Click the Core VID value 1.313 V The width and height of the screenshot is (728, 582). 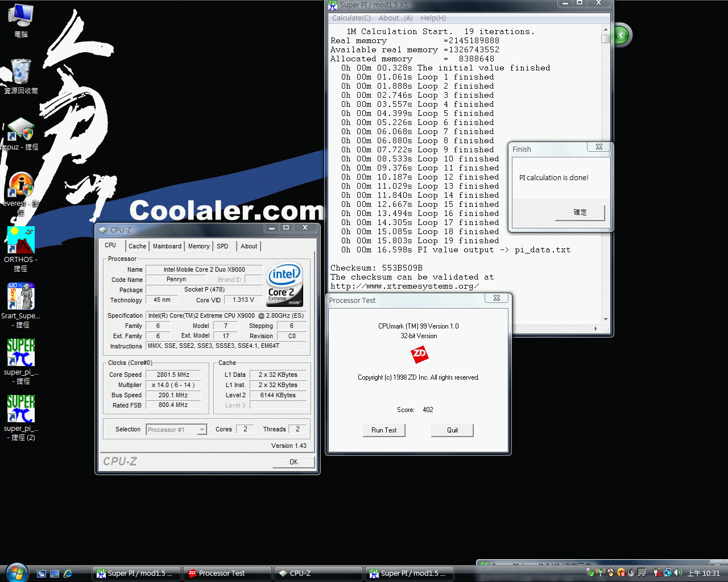[243, 300]
